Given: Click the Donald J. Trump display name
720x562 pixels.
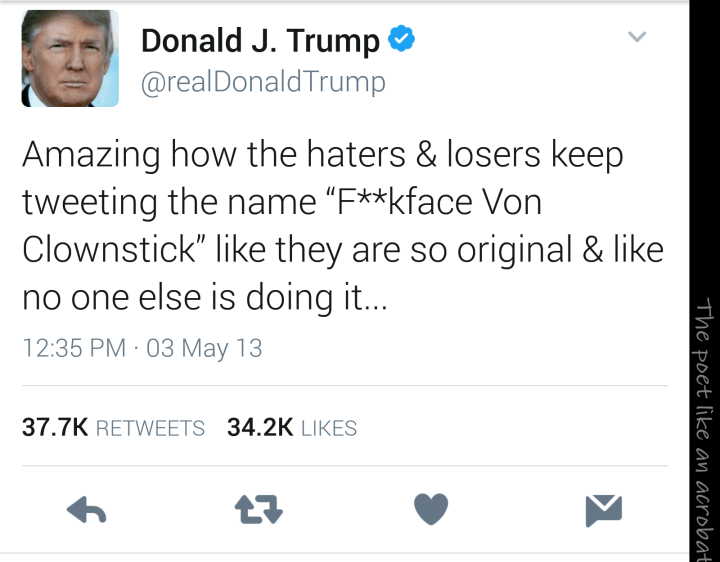Looking at the screenshot, I should pyautogui.click(x=260, y=41).
